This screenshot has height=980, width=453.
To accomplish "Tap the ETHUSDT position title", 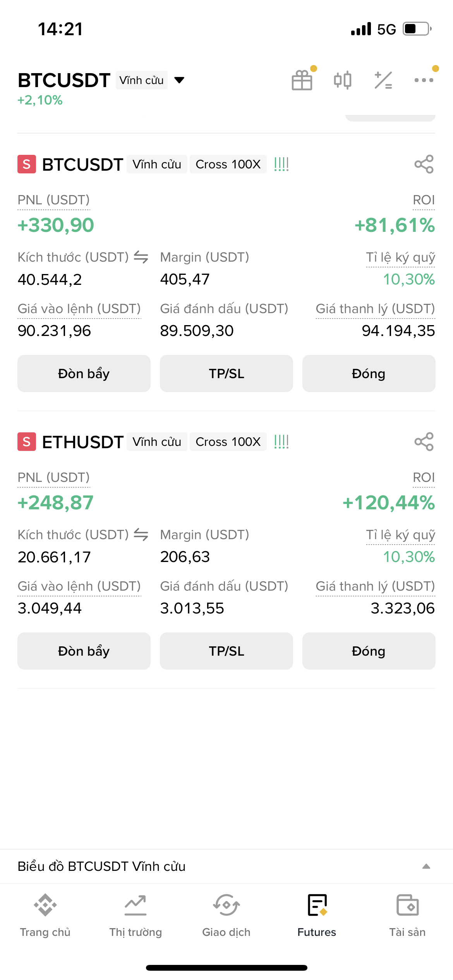I will (x=82, y=442).
